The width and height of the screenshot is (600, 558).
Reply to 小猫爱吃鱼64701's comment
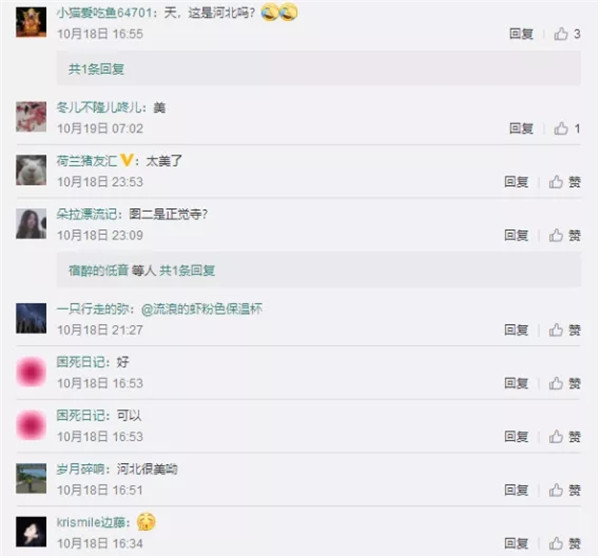(521, 34)
